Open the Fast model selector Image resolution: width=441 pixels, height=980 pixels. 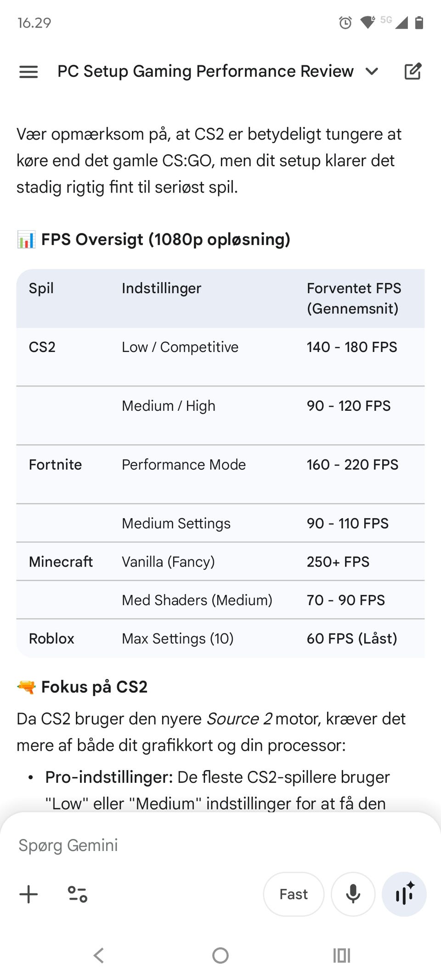coord(294,894)
